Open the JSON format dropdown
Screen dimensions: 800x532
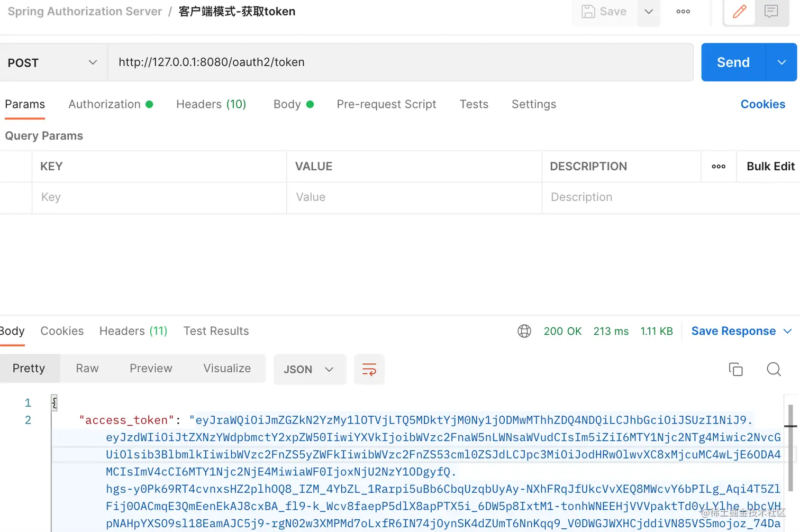click(310, 369)
